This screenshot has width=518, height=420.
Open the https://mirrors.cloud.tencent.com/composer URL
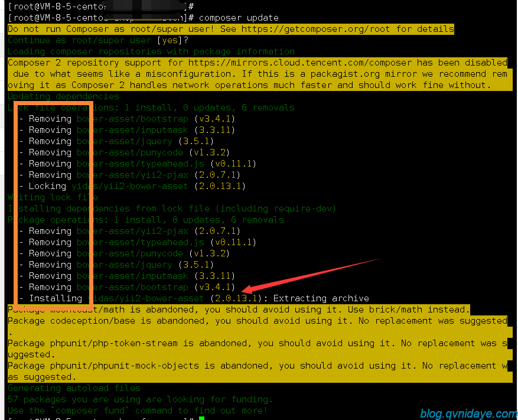click(x=300, y=63)
